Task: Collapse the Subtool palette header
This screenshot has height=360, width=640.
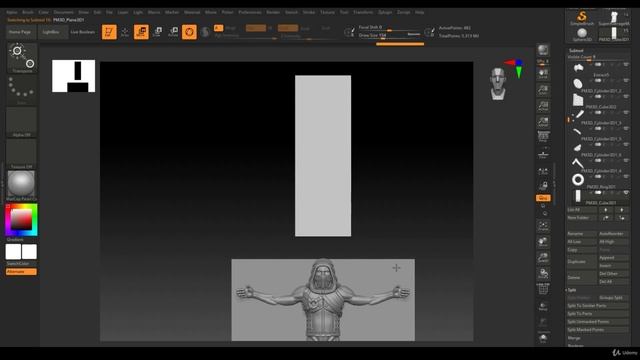Action: tap(576, 50)
